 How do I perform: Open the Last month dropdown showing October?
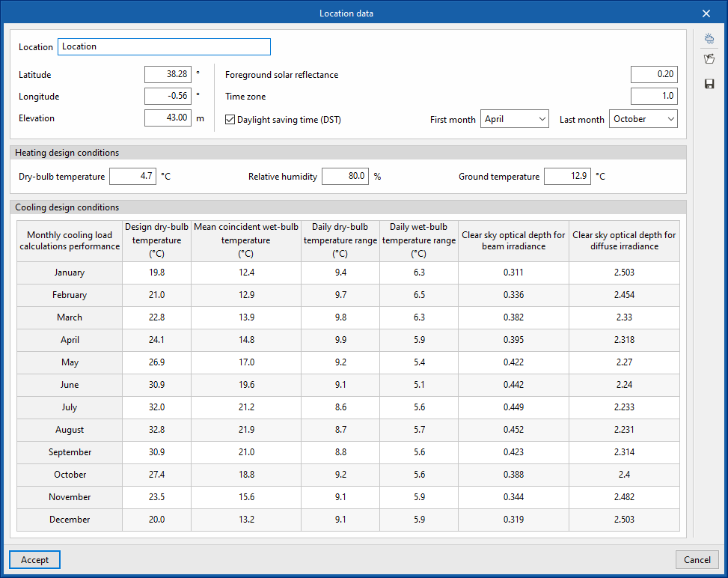coord(643,119)
